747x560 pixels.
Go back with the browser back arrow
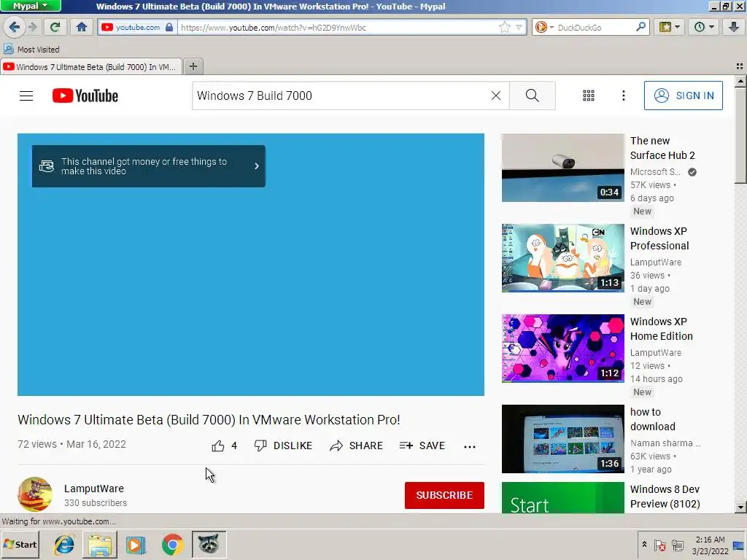[14, 27]
